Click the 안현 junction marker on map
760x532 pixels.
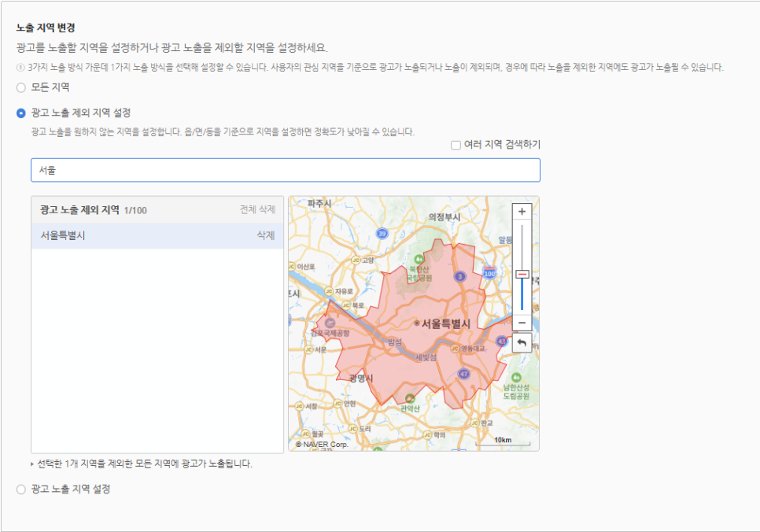click(x=338, y=404)
